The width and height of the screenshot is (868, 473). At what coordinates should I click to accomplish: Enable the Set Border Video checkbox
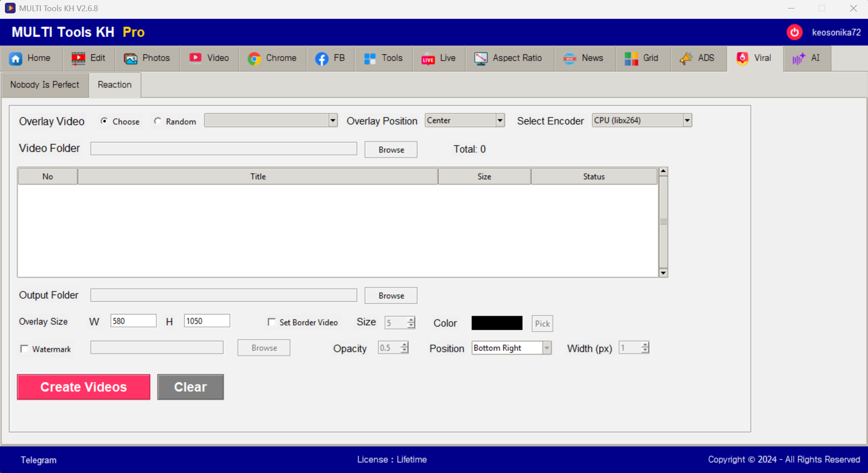point(272,322)
